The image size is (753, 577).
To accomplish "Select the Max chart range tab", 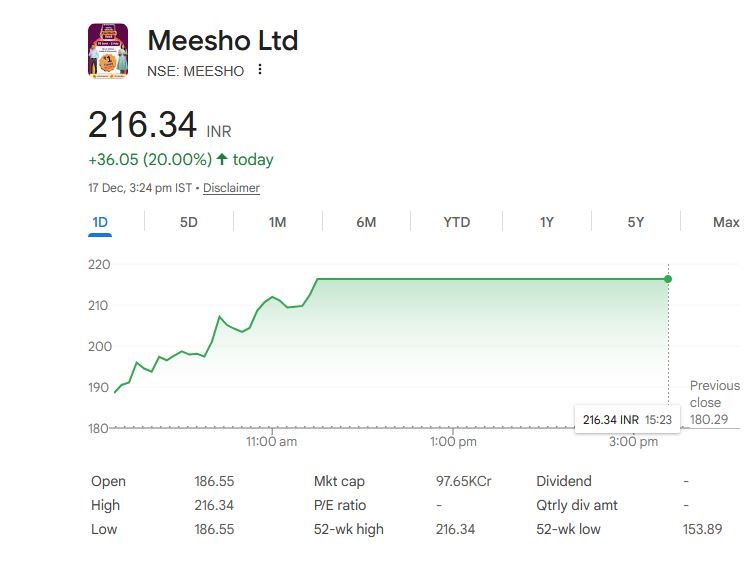I will 725,222.
